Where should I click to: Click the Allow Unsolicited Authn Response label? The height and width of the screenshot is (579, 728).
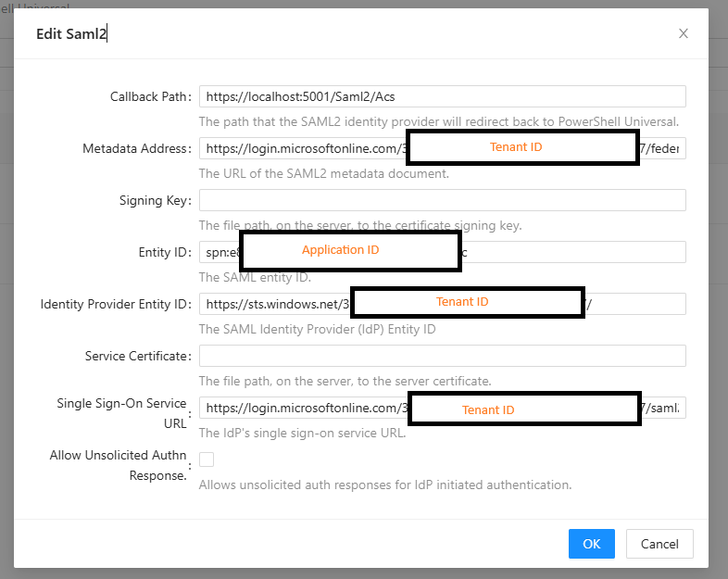[119, 465]
